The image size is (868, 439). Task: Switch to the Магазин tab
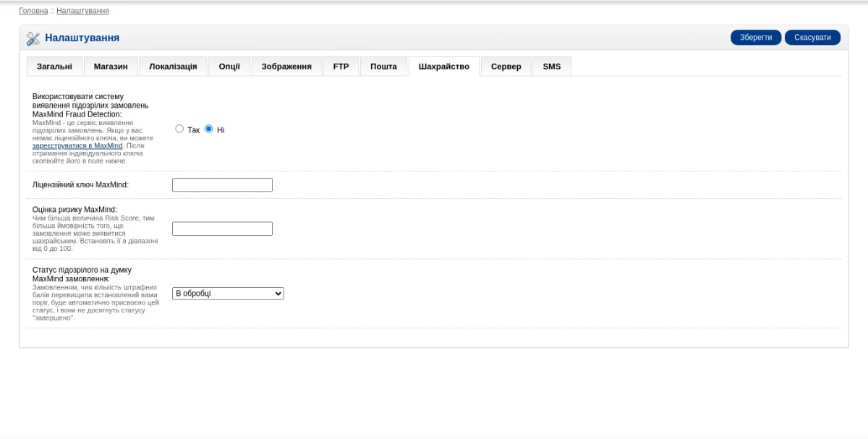pos(111,67)
